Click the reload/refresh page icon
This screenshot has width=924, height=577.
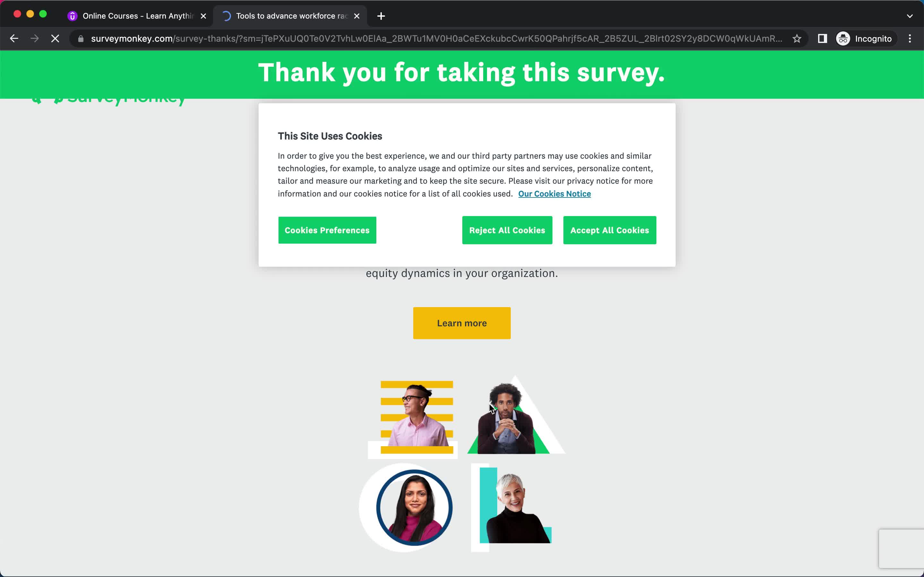point(55,38)
